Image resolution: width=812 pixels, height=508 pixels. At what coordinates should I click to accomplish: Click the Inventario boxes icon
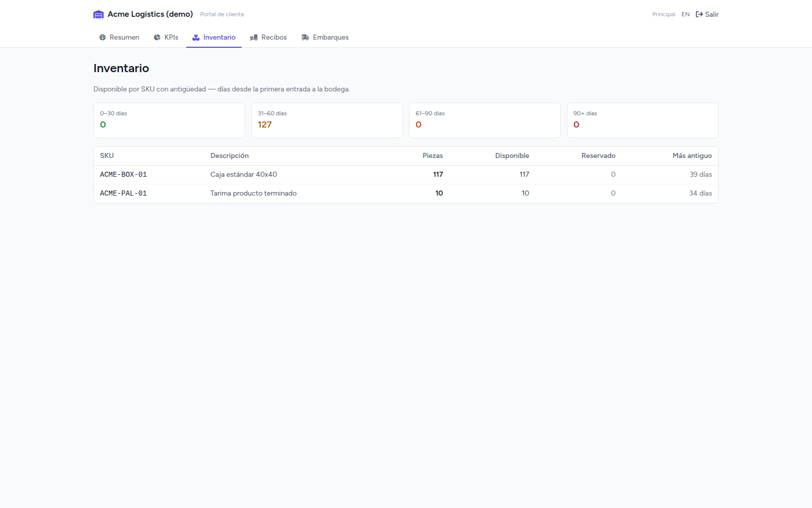click(196, 37)
